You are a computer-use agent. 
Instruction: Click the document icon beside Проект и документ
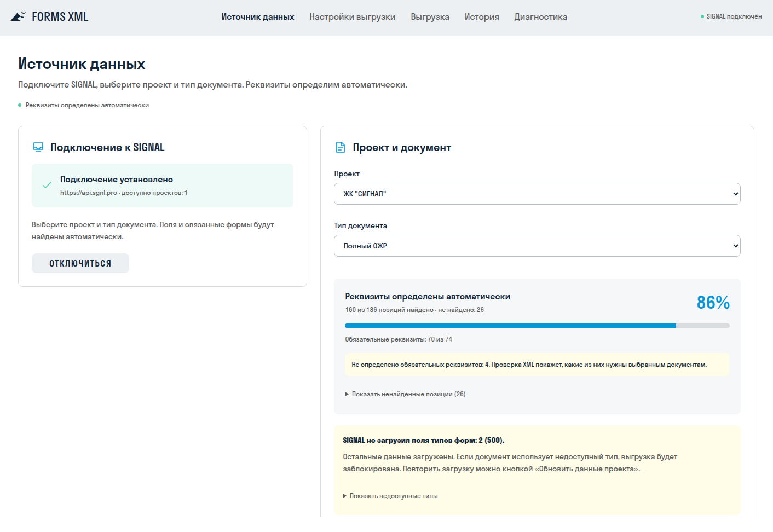point(341,147)
